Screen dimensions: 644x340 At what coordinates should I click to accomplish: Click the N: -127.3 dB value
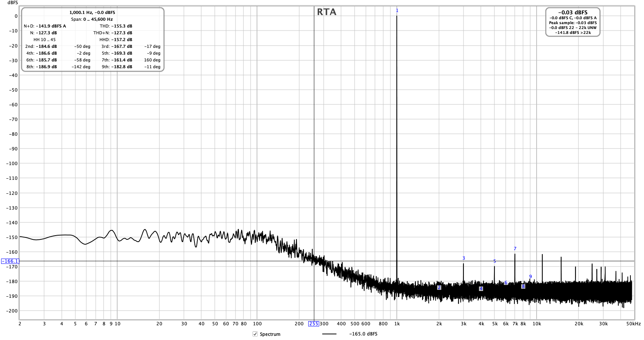pos(43,33)
